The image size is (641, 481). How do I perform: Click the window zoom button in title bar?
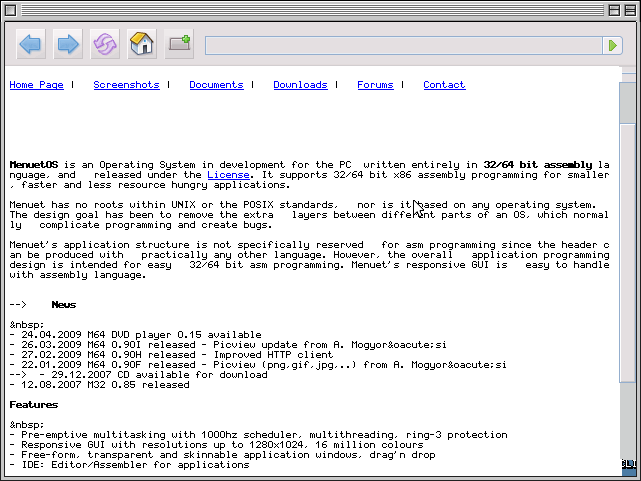point(614,10)
